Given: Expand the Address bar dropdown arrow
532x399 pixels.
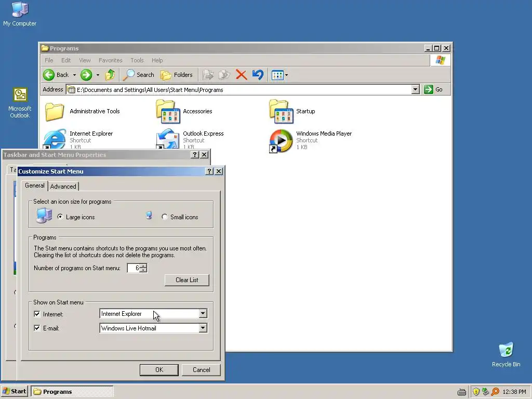Looking at the screenshot, I should pyautogui.click(x=415, y=89).
